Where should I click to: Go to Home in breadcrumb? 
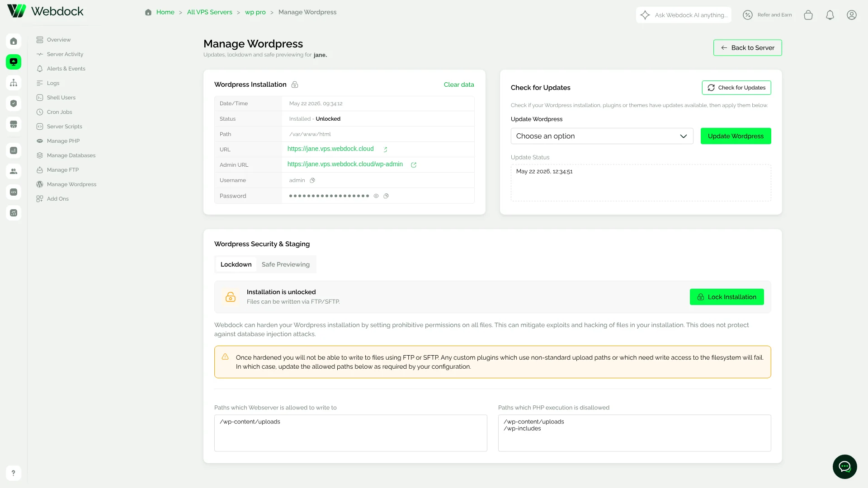coord(165,12)
